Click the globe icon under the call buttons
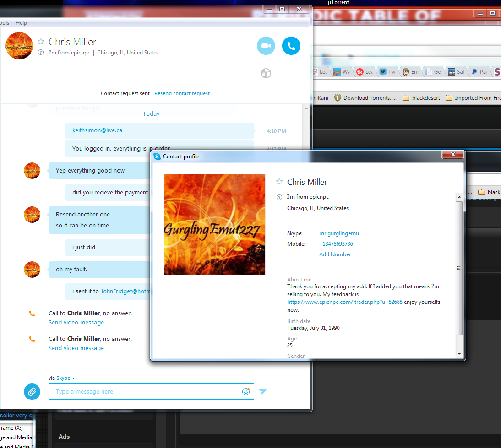Viewport: 501px width, 448px height. [266, 73]
